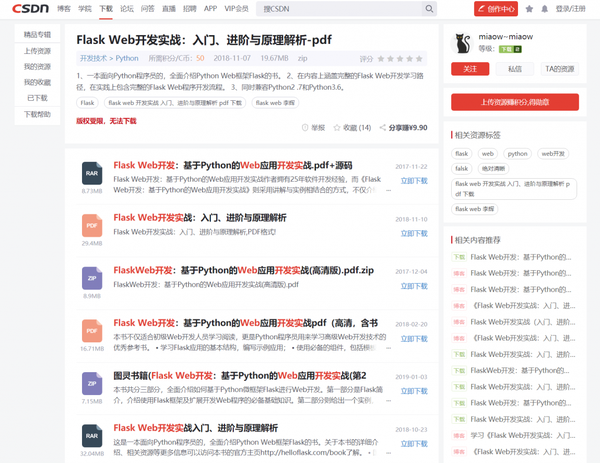600x463 pixels.
Task: Open title 图灵书籍(Flask Web开发
Action: tap(240, 376)
